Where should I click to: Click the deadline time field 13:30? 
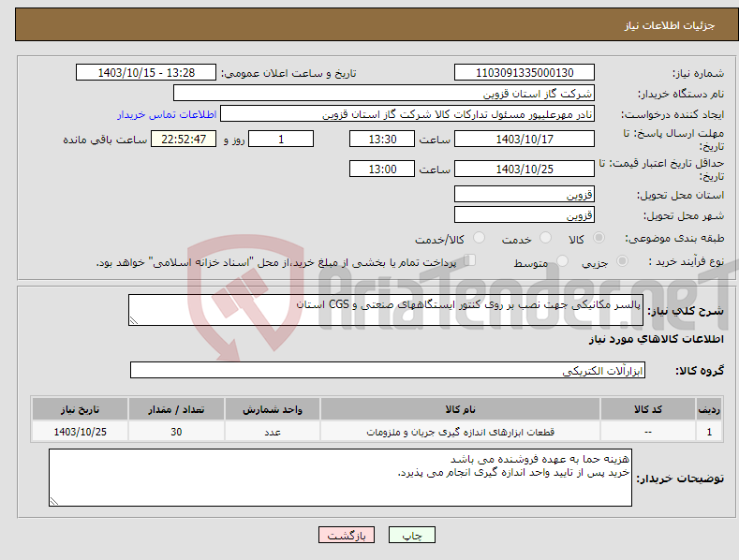[x=382, y=139]
